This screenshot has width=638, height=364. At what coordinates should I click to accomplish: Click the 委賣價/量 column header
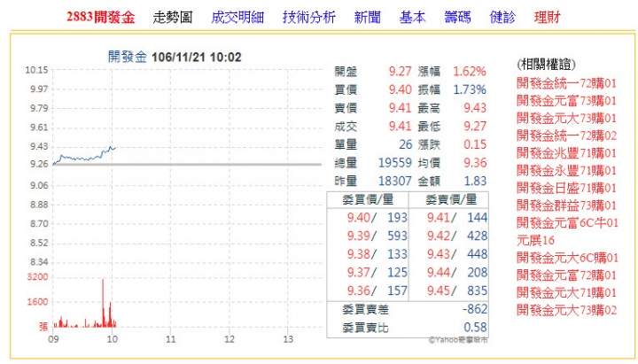451,199
